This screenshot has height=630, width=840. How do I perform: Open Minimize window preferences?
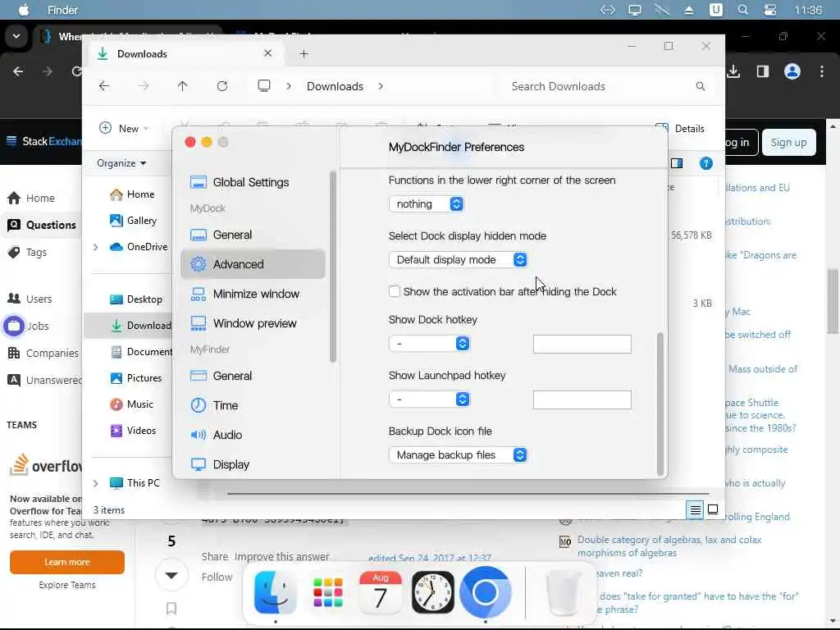(253, 294)
